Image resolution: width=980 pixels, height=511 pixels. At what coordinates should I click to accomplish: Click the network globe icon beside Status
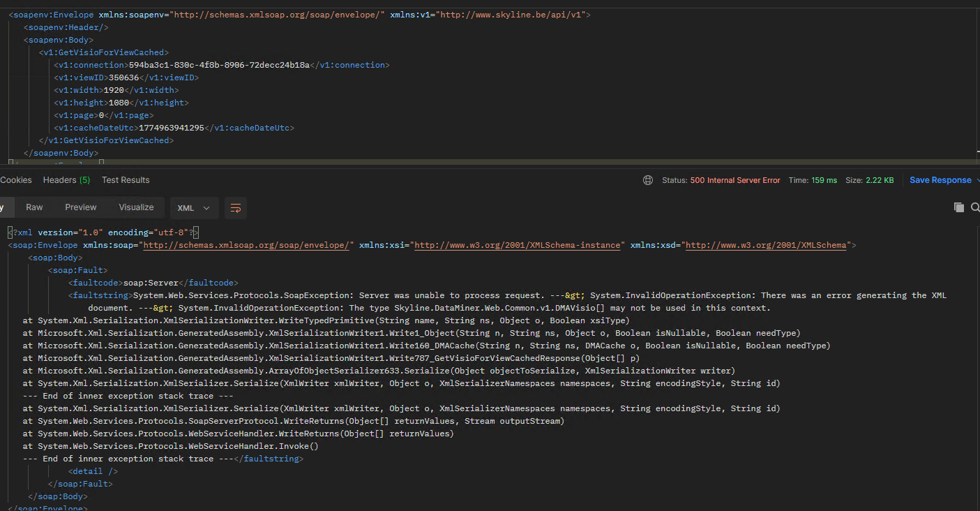(648, 180)
